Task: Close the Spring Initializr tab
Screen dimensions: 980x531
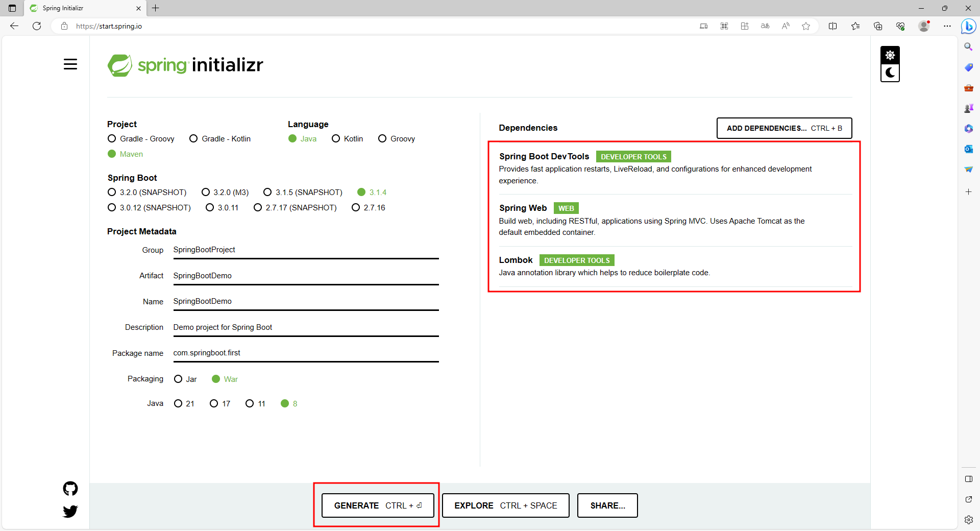Action: [x=138, y=8]
